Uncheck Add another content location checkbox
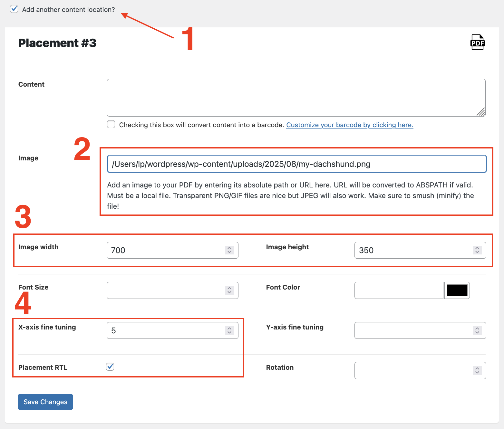This screenshot has height=429, width=504. pyautogui.click(x=14, y=9)
